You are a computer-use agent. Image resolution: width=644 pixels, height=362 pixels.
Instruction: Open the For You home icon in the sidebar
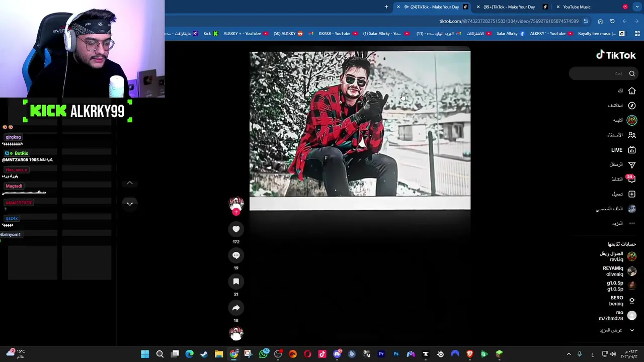click(632, 90)
